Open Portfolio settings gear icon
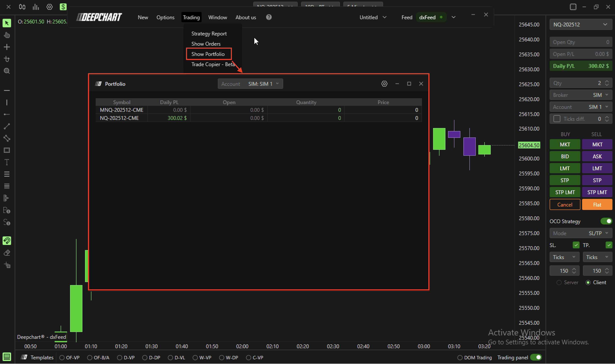Image resolution: width=615 pixels, height=364 pixels. click(x=384, y=84)
